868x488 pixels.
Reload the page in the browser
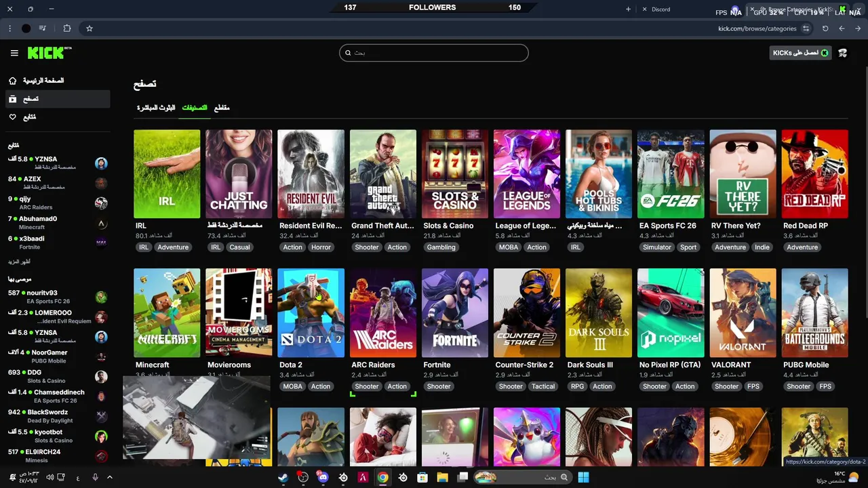click(x=825, y=28)
